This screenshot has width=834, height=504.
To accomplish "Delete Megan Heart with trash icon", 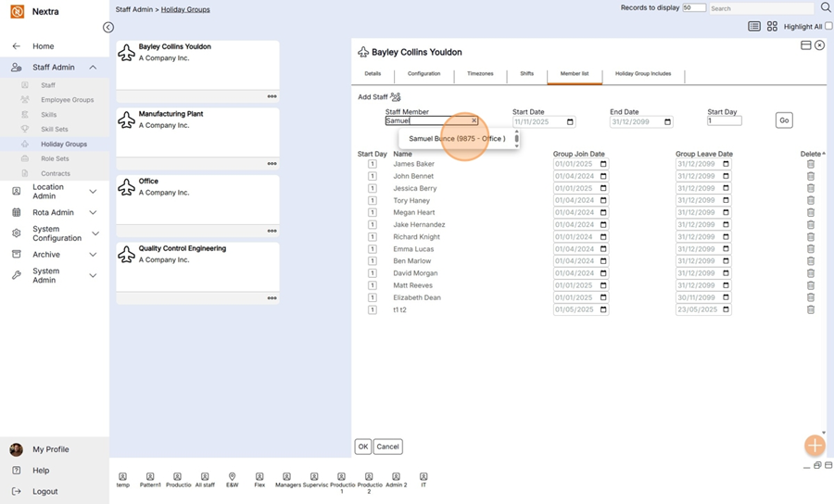I will click(x=810, y=212).
